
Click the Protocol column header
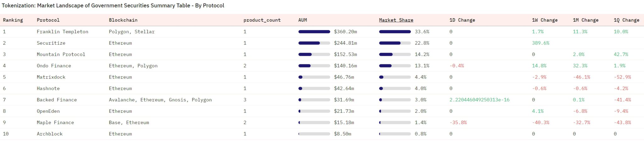[x=48, y=20]
